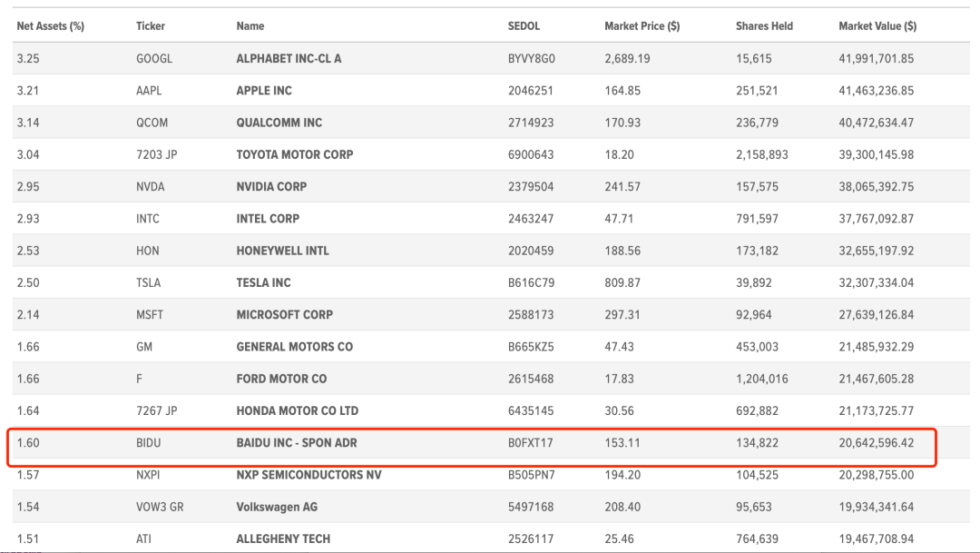Click the BIDU ticker cell

(150, 443)
